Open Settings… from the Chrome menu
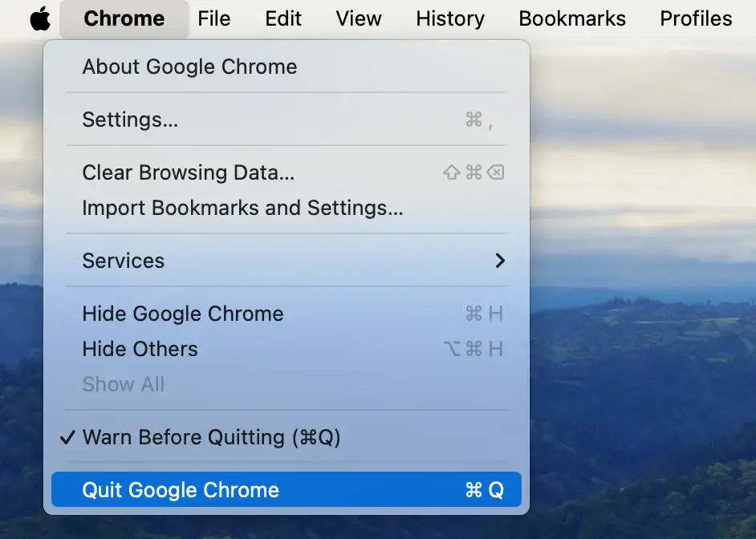Viewport: 756px width, 539px height. [x=287, y=120]
